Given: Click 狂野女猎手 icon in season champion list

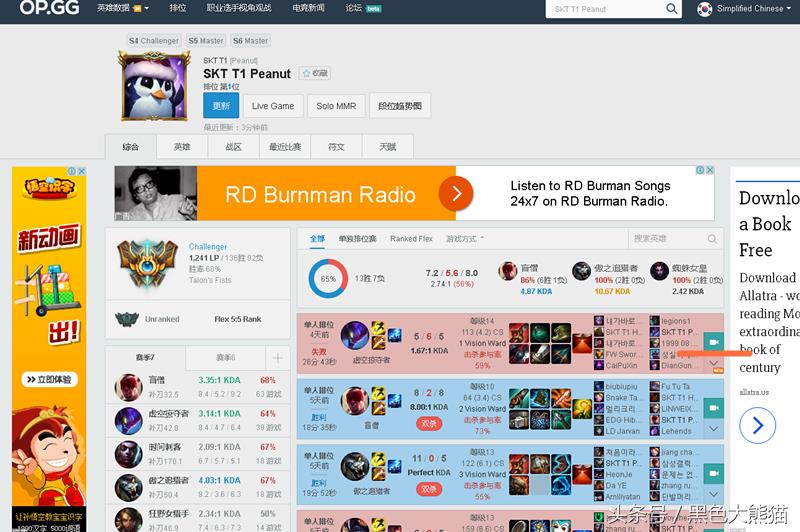Looking at the screenshot, I should pos(129,520).
